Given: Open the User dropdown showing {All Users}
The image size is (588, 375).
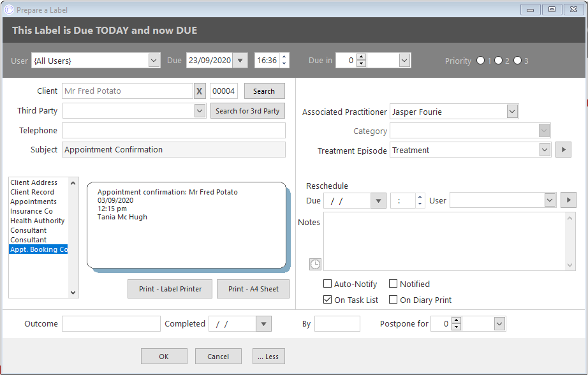Looking at the screenshot, I should point(154,61).
